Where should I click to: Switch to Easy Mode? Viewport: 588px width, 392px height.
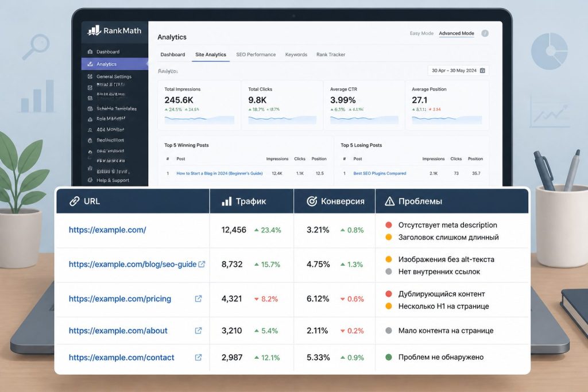pos(421,33)
